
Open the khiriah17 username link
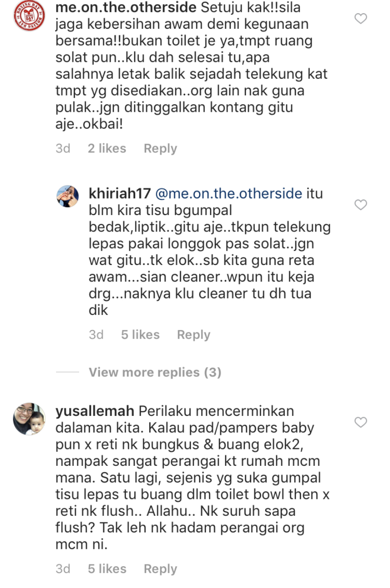(x=120, y=194)
